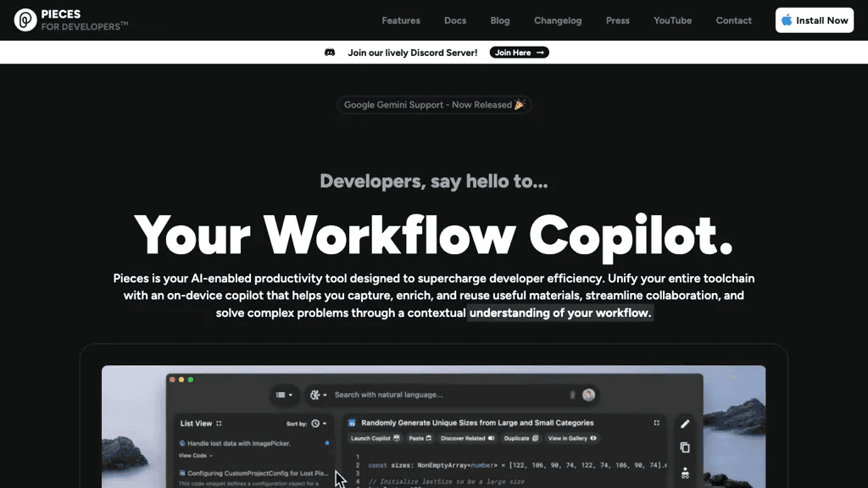The width and height of the screenshot is (868, 488).
Task: Click the Join Here button
Action: [x=520, y=53]
